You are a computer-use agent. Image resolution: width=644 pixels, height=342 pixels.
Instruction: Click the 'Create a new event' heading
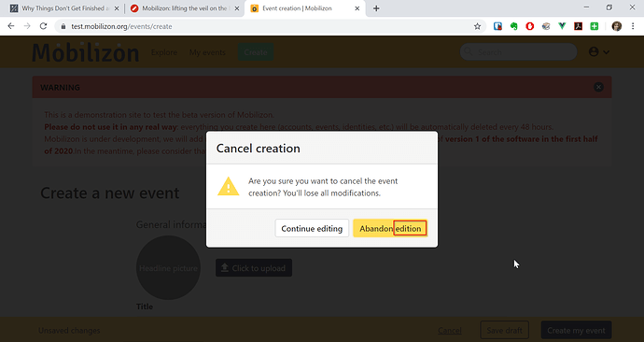109,192
